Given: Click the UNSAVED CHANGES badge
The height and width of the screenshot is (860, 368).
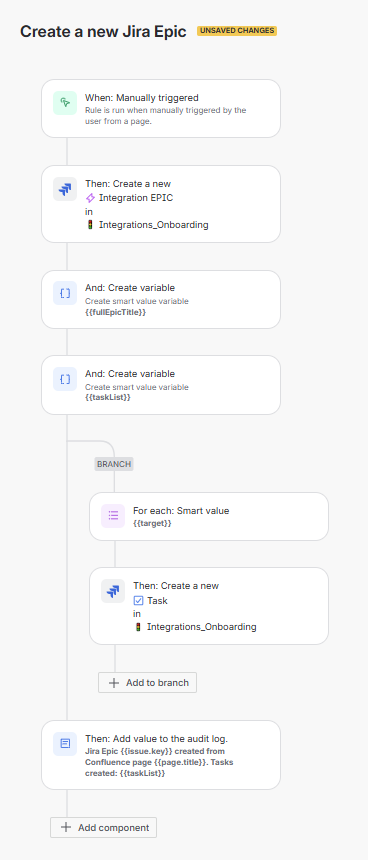Looking at the screenshot, I should pyautogui.click(x=237, y=31).
